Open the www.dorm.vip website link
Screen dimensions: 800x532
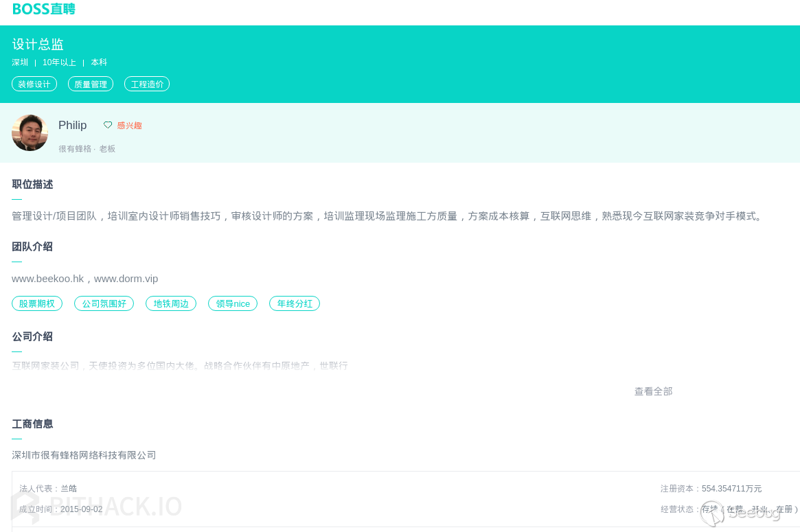(x=126, y=279)
